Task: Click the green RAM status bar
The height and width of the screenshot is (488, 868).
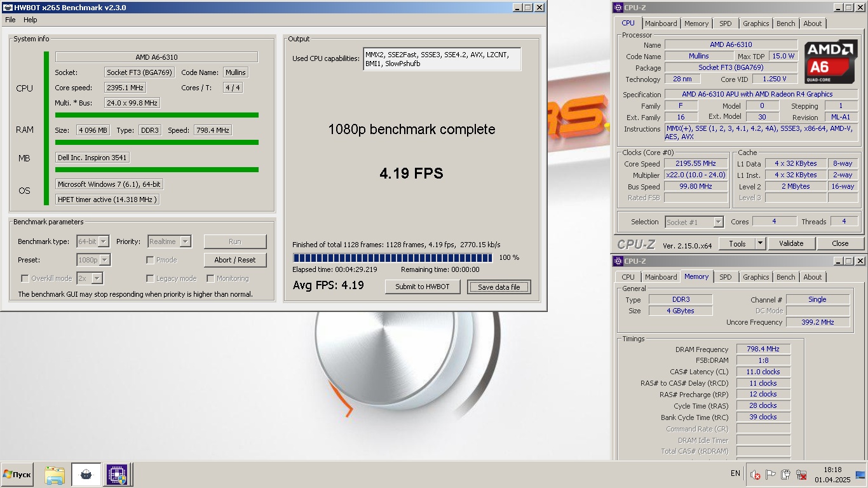Action: [x=157, y=142]
